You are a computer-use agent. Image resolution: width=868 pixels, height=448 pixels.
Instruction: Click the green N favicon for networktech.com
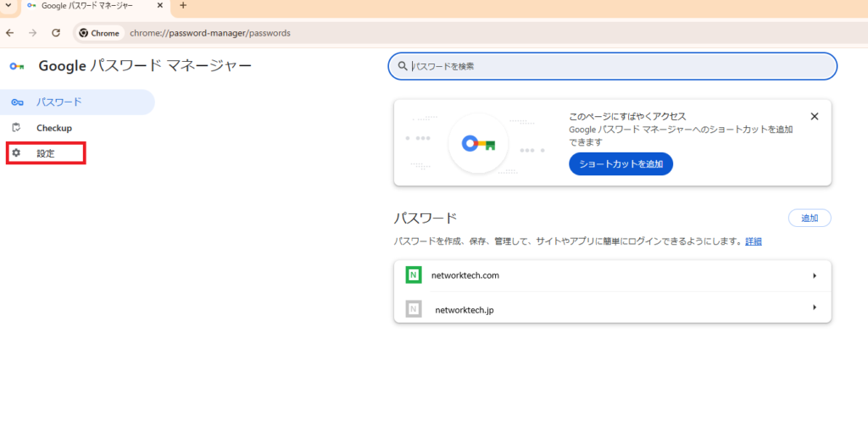414,275
